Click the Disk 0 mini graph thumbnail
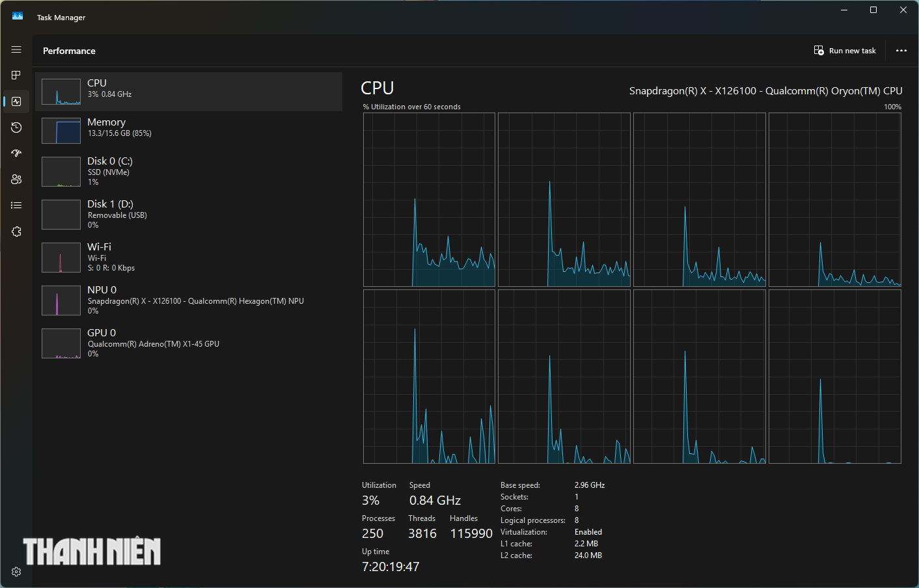The width and height of the screenshot is (919, 588). coord(61,172)
